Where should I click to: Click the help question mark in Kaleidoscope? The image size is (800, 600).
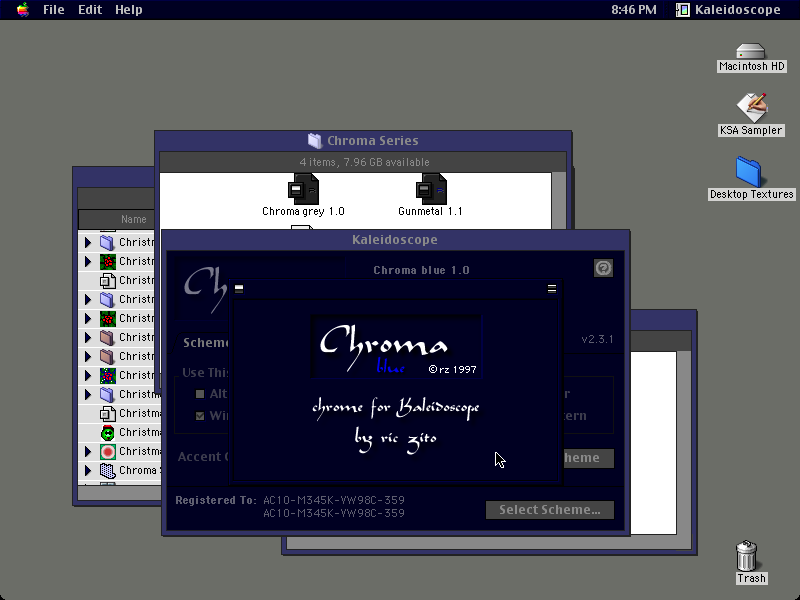point(603,268)
